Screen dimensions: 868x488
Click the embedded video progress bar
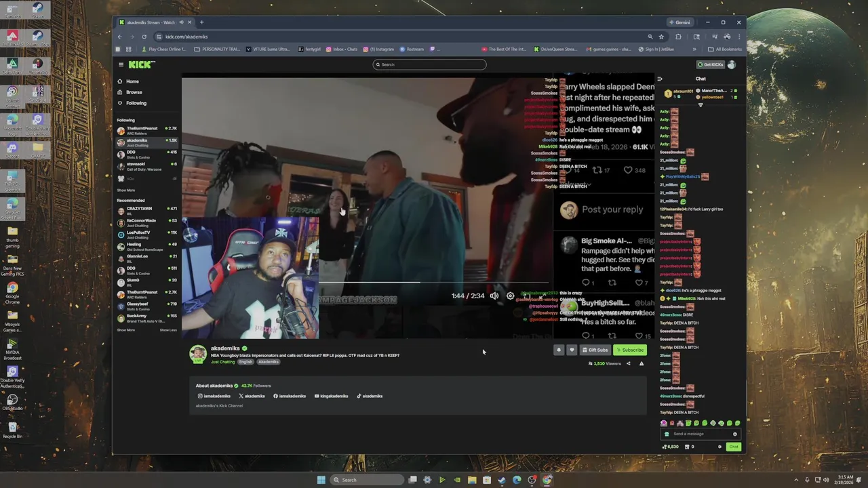pyautogui.click(x=433, y=282)
